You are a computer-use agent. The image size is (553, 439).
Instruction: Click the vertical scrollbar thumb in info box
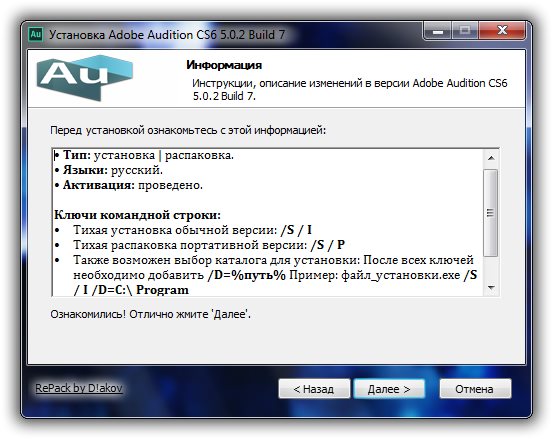pyautogui.click(x=491, y=213)
